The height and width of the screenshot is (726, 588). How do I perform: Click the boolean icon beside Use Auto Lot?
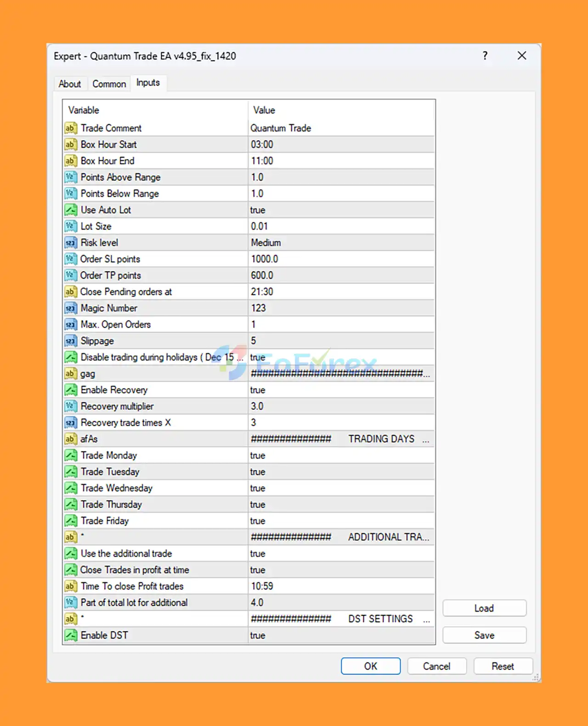pos(70,210)
